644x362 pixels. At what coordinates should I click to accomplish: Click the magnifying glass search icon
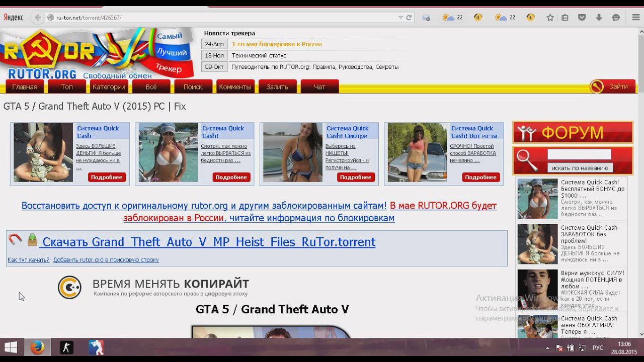(527, 160)
